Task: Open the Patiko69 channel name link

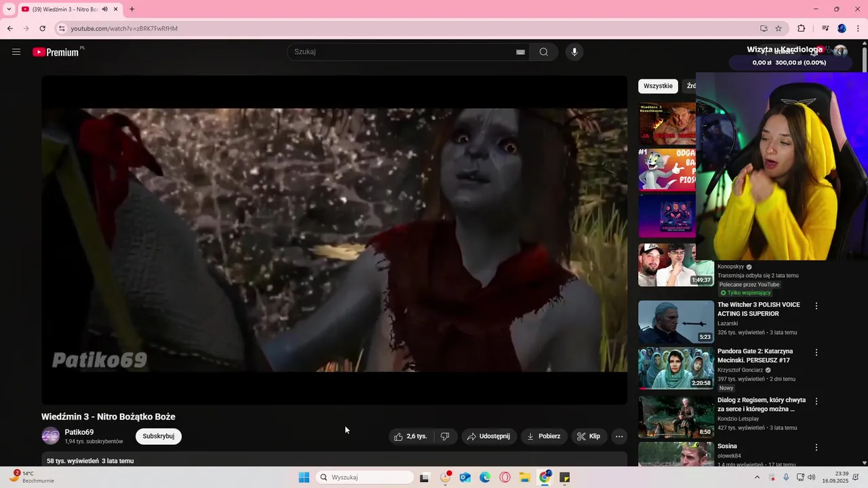Action: [79, 432]
